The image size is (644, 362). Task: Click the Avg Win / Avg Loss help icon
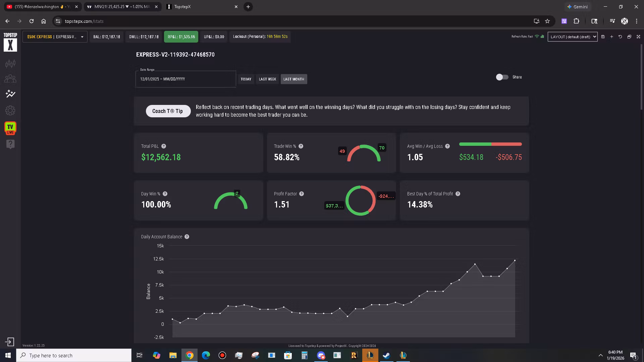point(447,146)
